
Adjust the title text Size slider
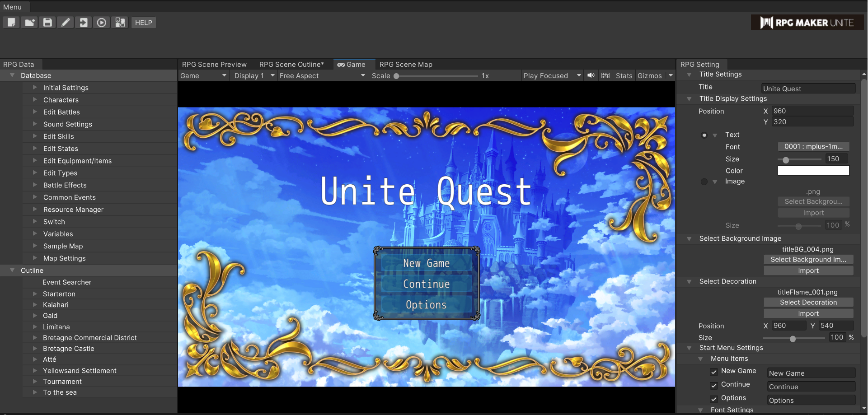(800, 159)
